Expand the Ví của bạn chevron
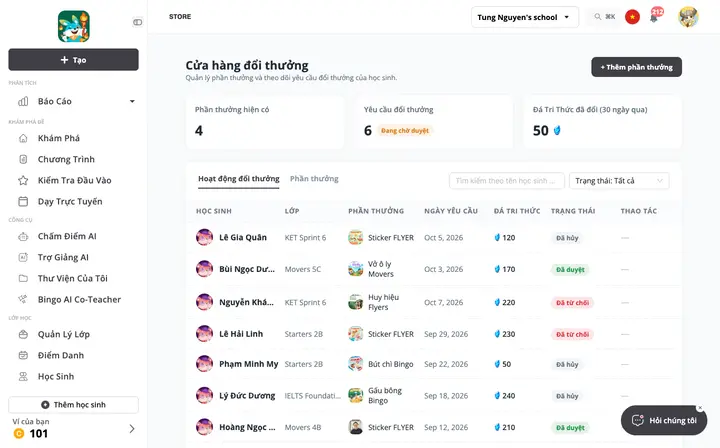Viewport: 720px width, 448px height. (132, 429)
